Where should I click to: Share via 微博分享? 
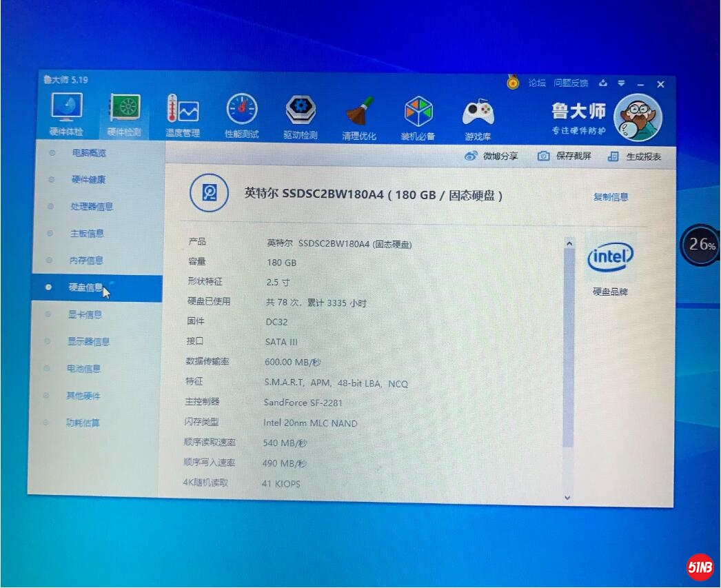tap(491, 156)
